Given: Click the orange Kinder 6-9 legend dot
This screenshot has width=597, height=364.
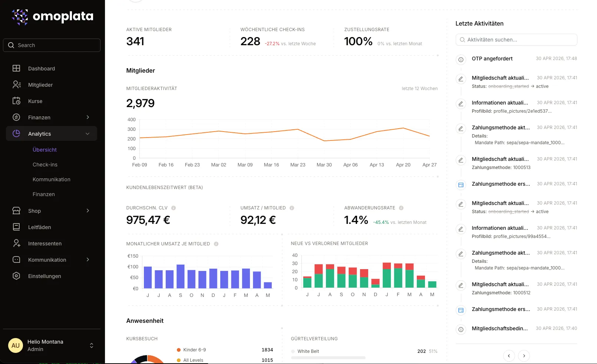Looking at the screenshot, I should (179, 350).
